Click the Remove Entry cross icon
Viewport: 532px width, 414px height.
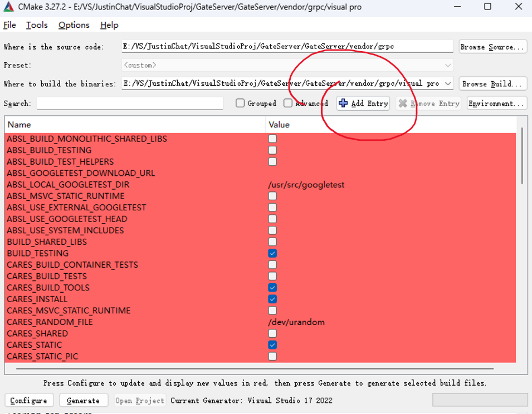pos(403,103)
